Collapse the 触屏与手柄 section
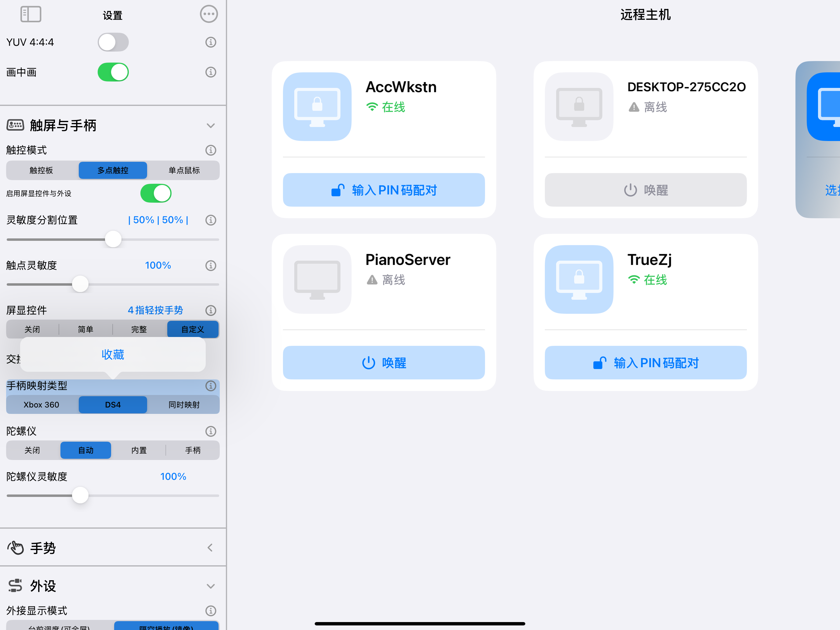Viewport: 840px width, 630px height. point(211,126)
